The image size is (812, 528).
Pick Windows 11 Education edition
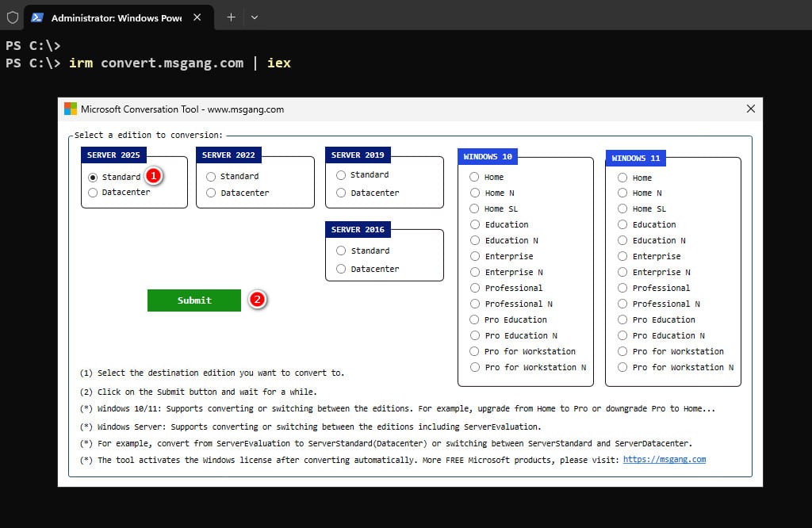[x=622, y=224]
